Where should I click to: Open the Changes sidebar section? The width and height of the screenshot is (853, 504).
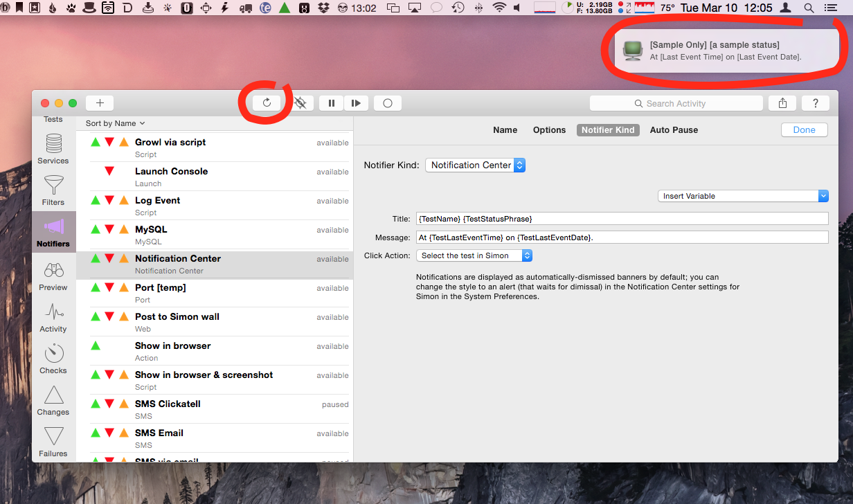[53, 401]
